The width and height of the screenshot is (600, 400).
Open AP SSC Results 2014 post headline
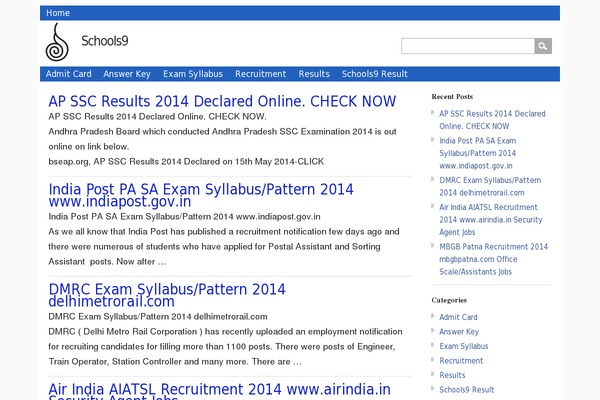222,101
